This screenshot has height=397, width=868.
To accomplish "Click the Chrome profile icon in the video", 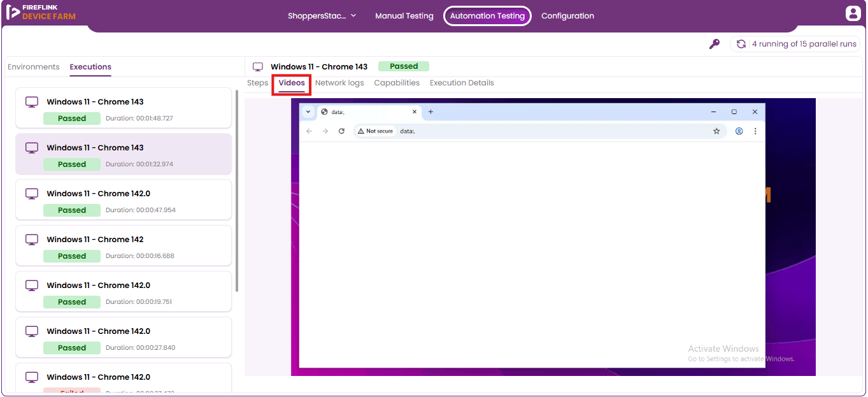I will (739, 131).
